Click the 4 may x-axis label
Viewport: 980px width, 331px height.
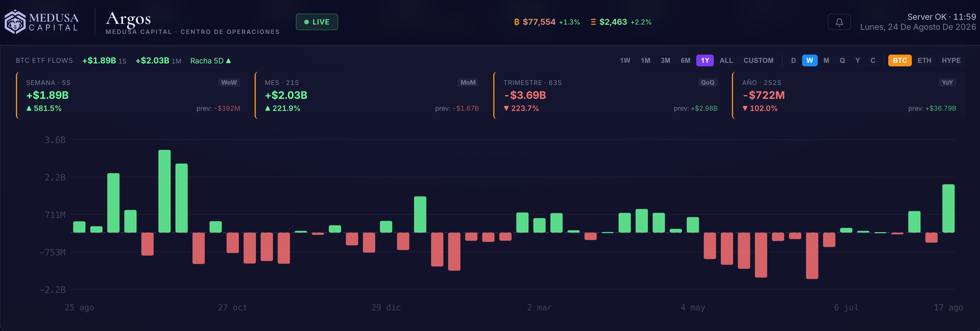coord(692,307)
